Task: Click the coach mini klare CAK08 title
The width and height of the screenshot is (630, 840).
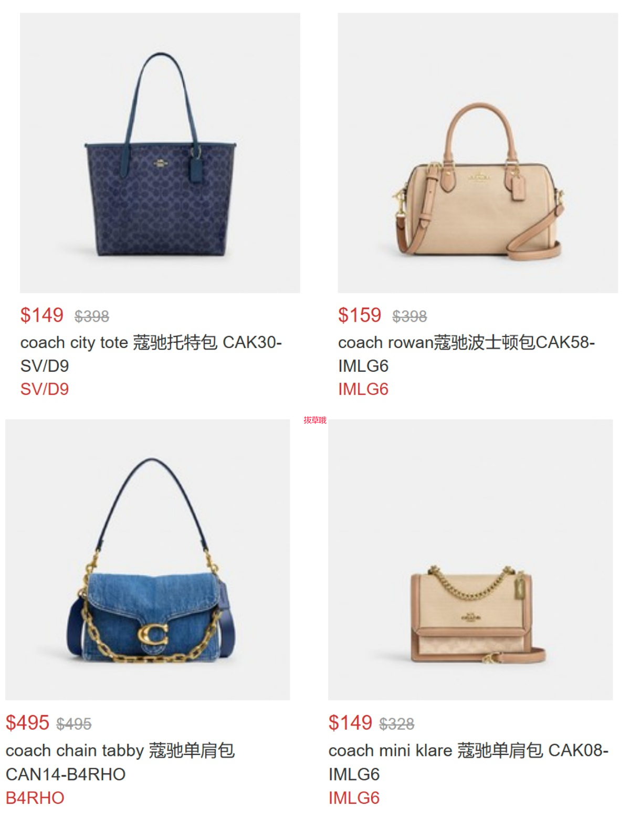Action: coord(468,762)
